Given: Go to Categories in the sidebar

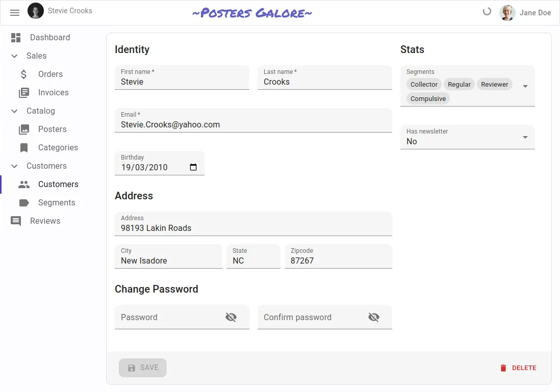Looking at the screenshot, I should 58,148.
